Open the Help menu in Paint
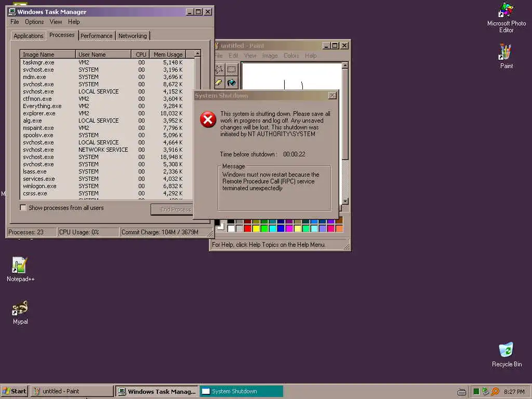532x399 pixels. pos(311,56)
